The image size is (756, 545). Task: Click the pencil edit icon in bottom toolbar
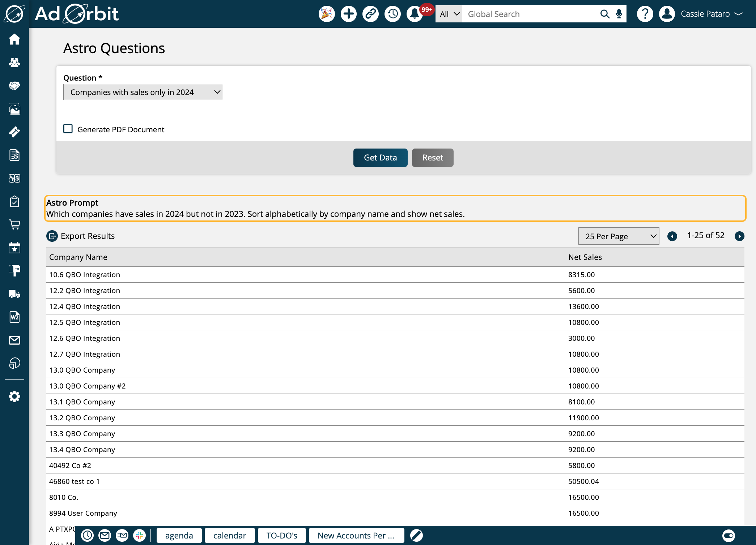tap(416, 535)
